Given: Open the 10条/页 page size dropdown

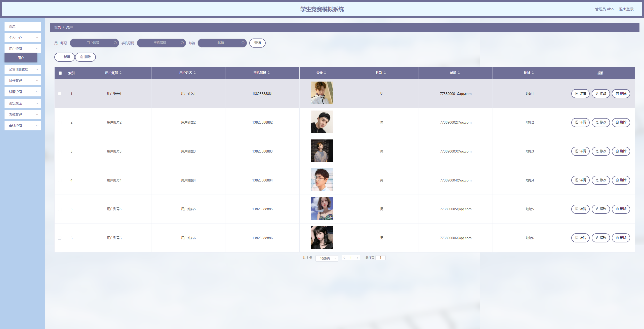Looking at the screenshot, I should (x=327, y=258).
